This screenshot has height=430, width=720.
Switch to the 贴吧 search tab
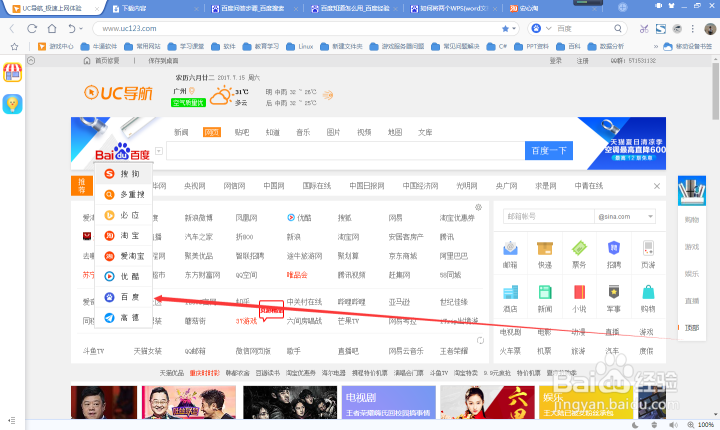pos(242,132)
